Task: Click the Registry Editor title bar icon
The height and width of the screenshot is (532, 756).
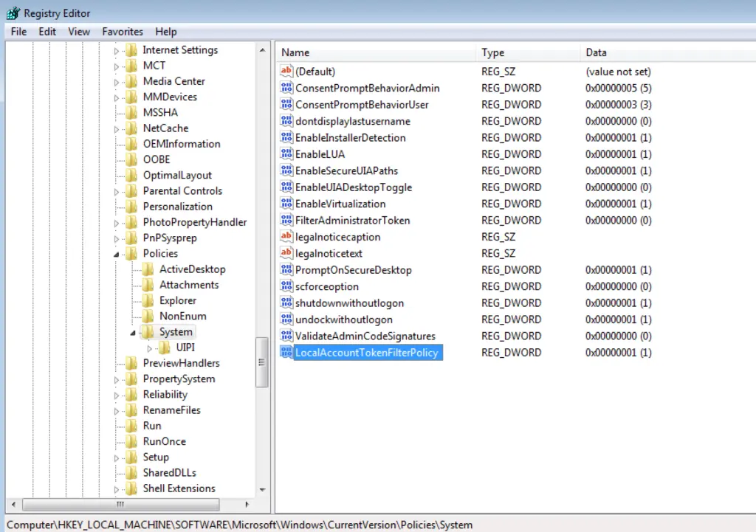Action: (13, 13)
